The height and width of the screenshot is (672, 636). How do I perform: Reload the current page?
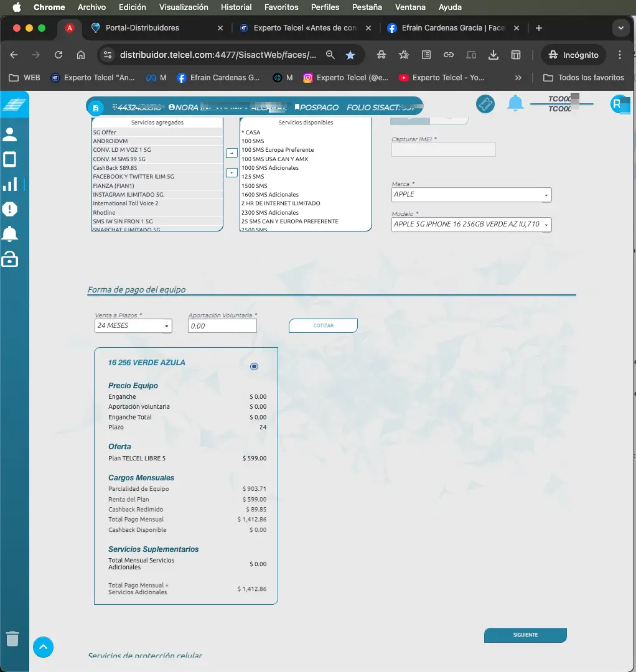coord(58,55)
